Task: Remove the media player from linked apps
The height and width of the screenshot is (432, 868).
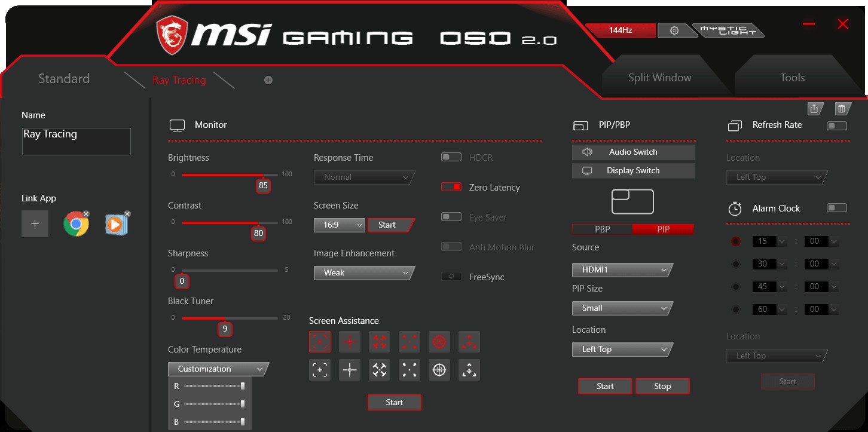Action: click(127, 213)
